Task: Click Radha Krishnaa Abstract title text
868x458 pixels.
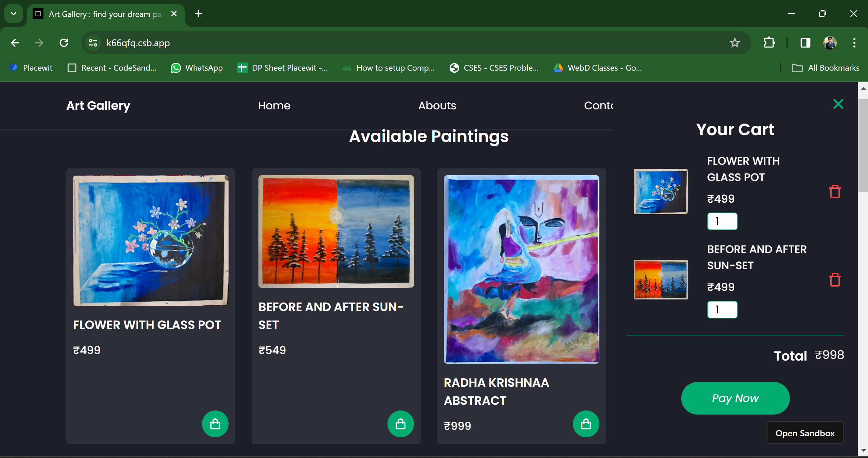Action: [496, 391]
